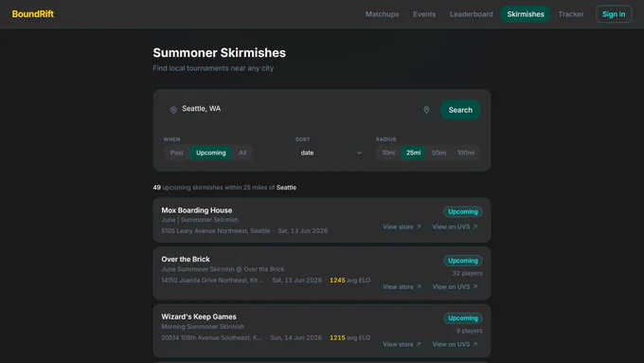Click external arrow icon on Wizard's Keep View store
The height and width of the screenshot is (363, 644).
(418, 344)
